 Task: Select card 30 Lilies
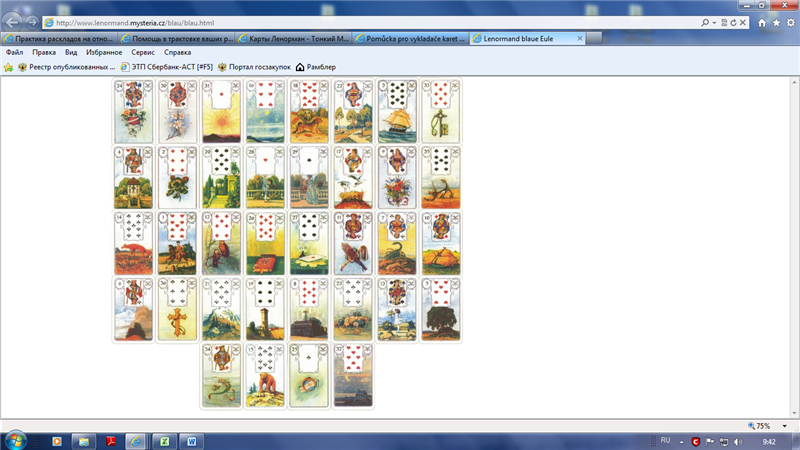point(177,111)
